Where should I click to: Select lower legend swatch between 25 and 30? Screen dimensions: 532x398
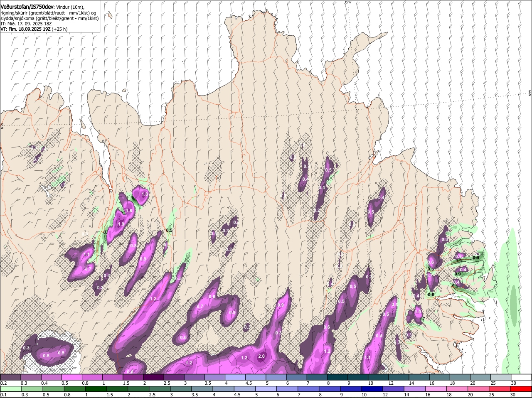500,389
